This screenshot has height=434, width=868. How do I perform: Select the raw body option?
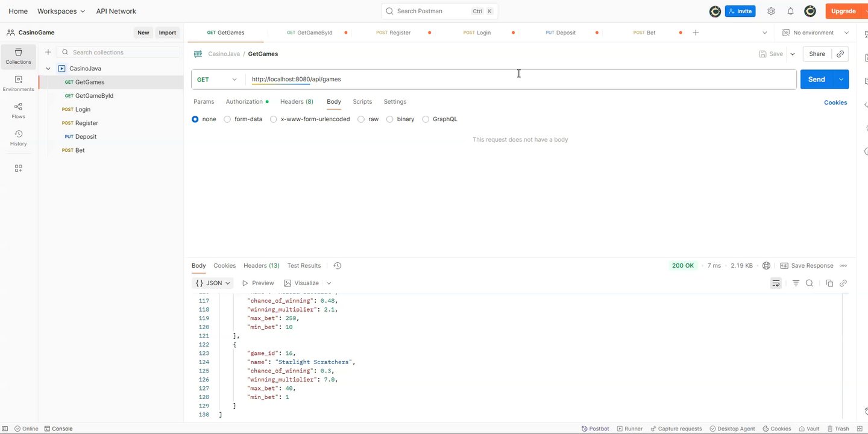(361, 119)
